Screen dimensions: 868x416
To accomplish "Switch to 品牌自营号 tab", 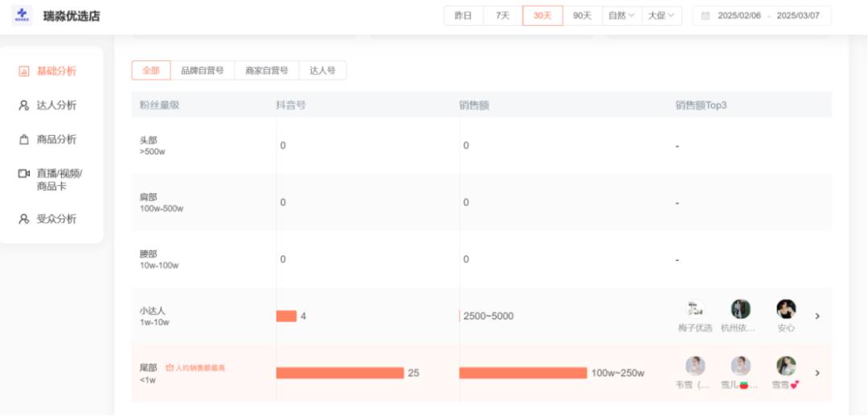I will pyautogui.click(x=203, y=71).
